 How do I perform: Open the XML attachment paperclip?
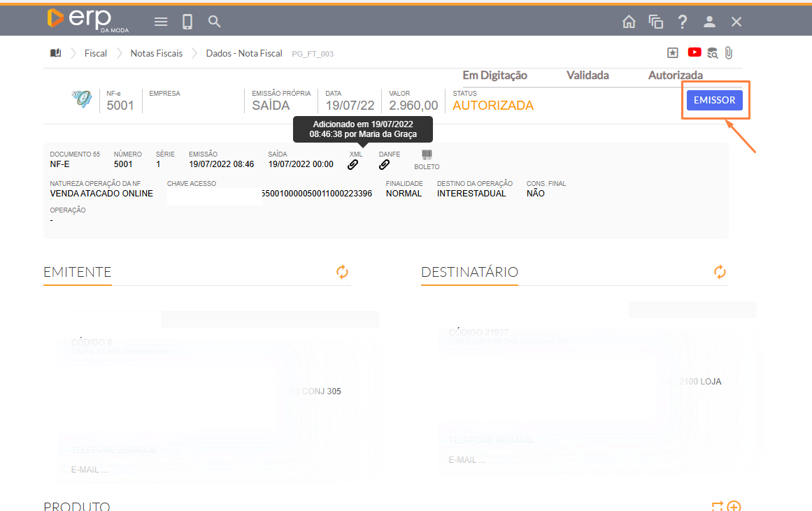(353, 165)
